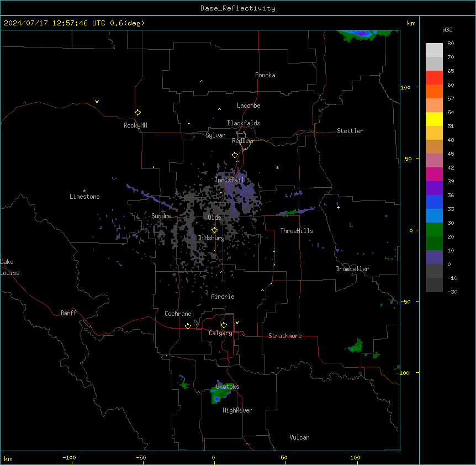Click the Olds label
The width and height of the screenshot is (476, 465).
(x=214, y=218)
